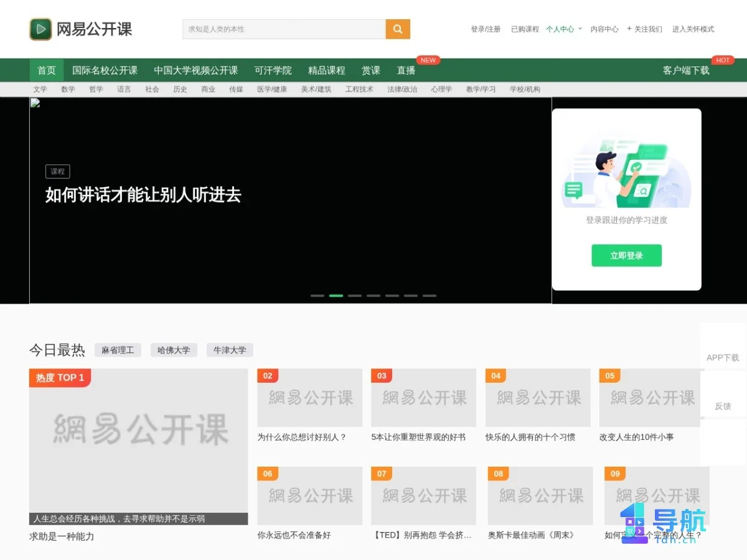Click 客户端下载 with HOT badge
Image resolution: width=747 pixels, height=560 pixels.
pos(686,70)
